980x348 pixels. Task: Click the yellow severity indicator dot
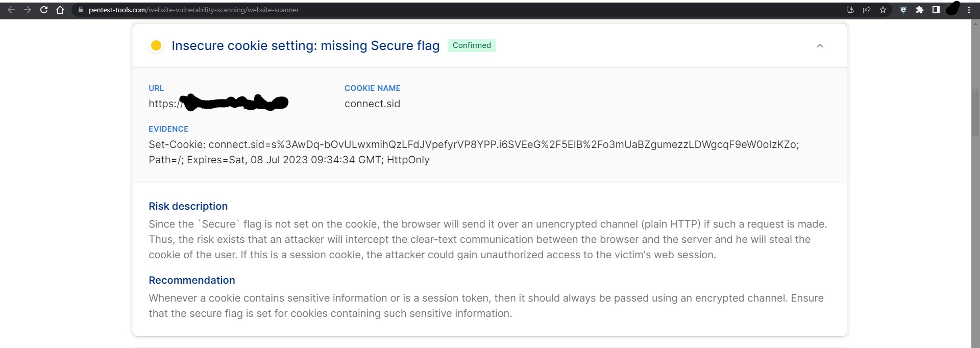[156, 45]
